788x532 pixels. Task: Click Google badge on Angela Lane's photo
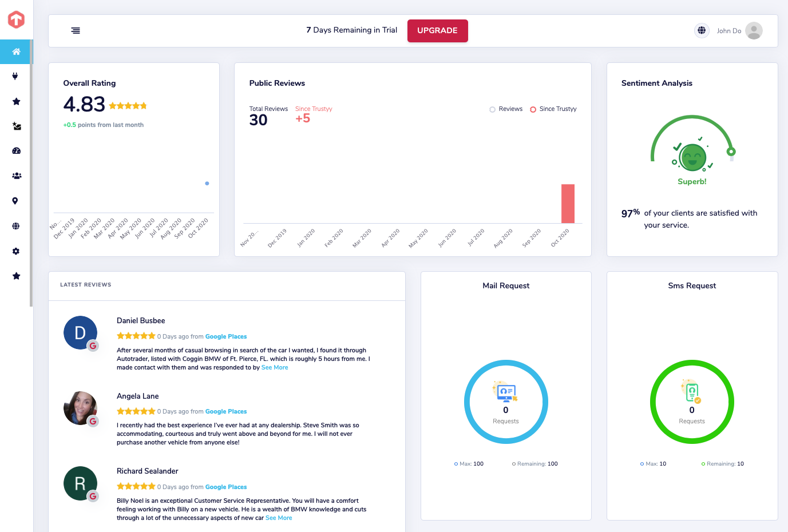[x=93, y=421]
